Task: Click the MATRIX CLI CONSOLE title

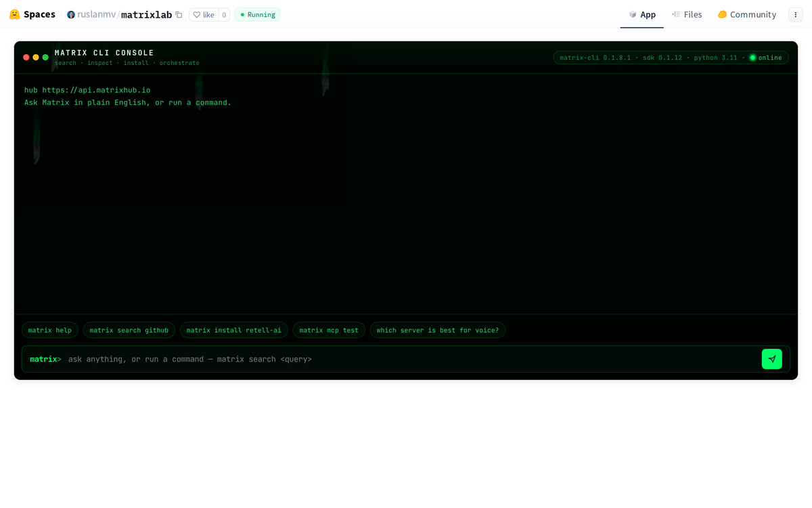Action: (x=104, y=53)
